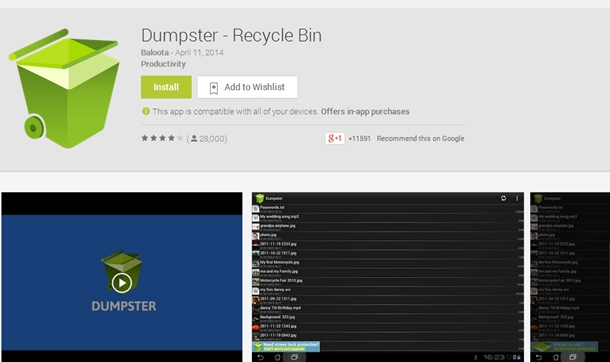Click the 'Offers in-app purchases' text
Image resolution: width=610 pixels, height=362 pixels.
coord(365,112)
